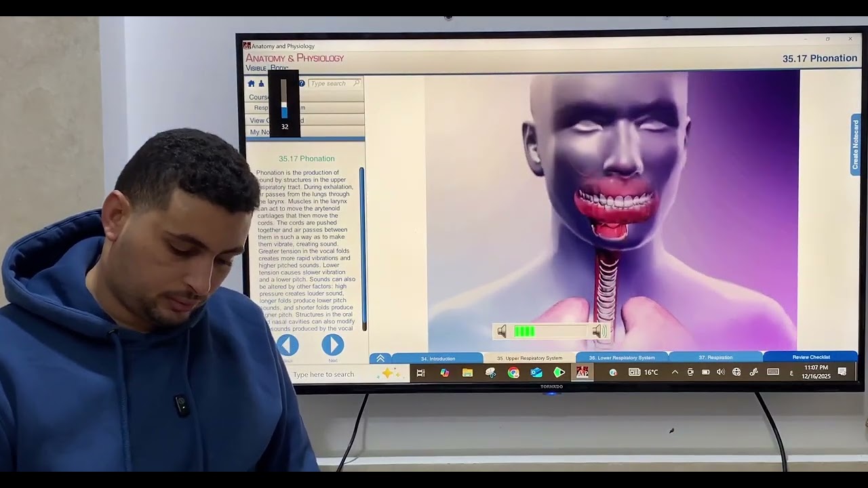
Task: Open File Explorer from the taskbar
Action: [x=467, y=373]
